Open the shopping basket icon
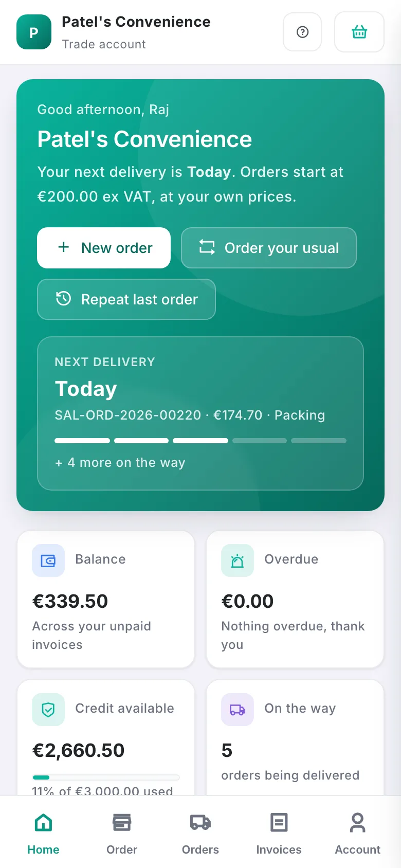The height and width of the screenshot is (868, 401). pyautogui.click(x=359, y=32)
